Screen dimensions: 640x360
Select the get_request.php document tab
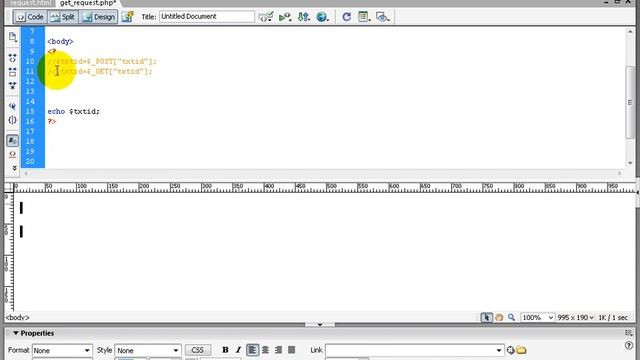[x=88, y=3]
